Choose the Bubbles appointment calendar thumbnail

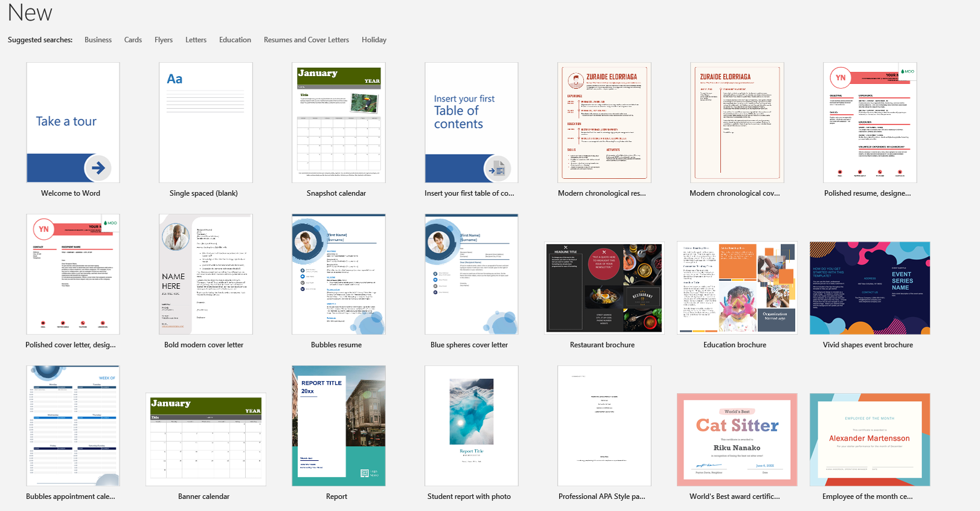tap(73, 426)
